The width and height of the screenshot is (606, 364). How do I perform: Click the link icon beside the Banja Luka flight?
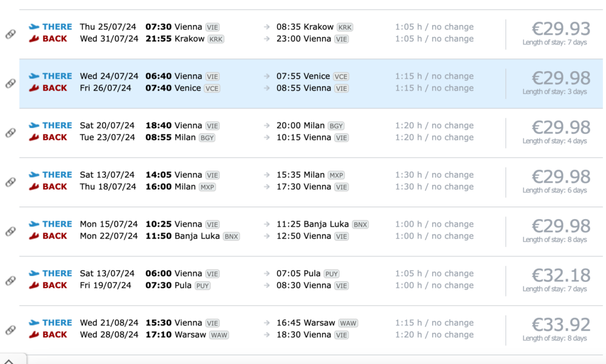coord(10,231)
